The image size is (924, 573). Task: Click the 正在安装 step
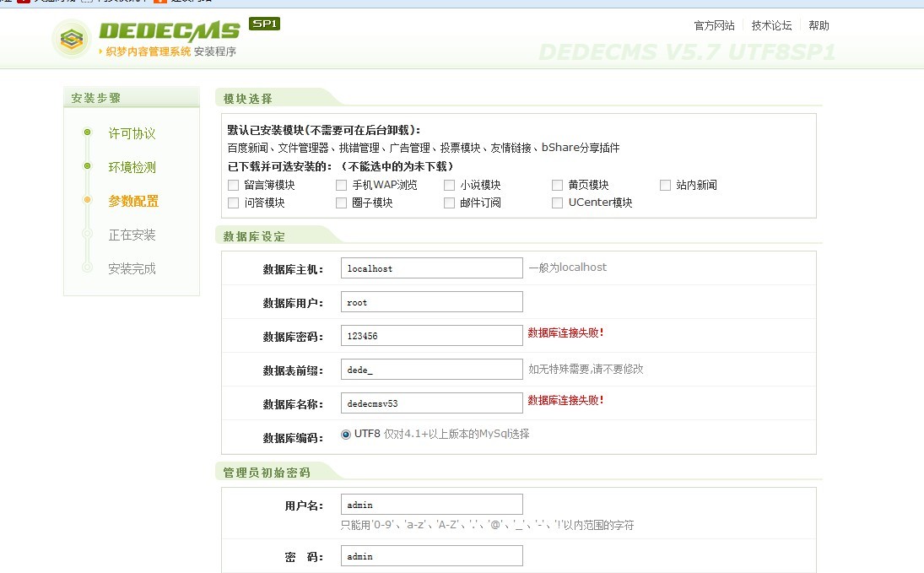[x=132, y=235]
